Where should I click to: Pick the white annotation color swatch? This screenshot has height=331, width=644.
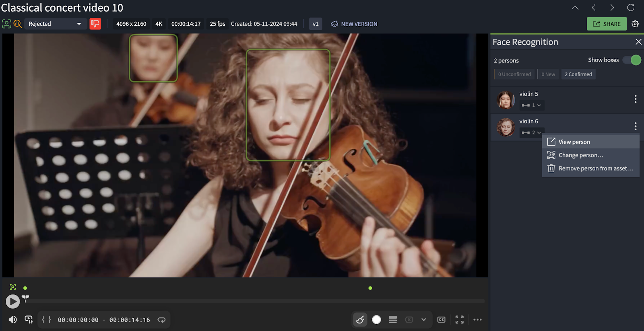[x=376, y=320]
